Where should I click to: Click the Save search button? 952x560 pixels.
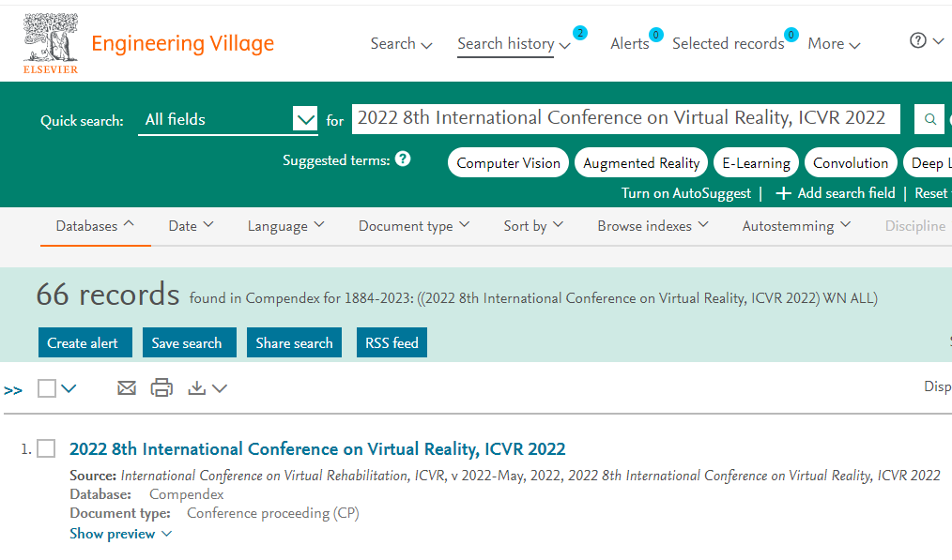point(190,342)
